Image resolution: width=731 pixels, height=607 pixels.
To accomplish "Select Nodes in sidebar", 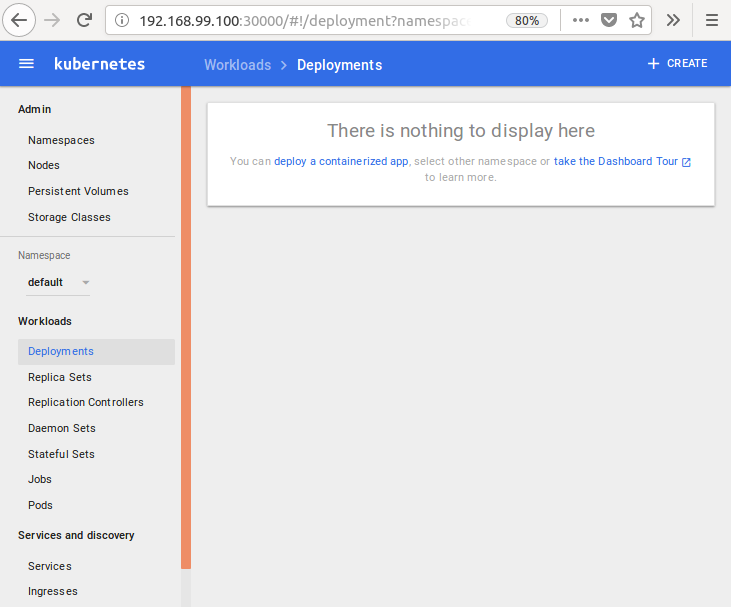I will coord(44,165).
